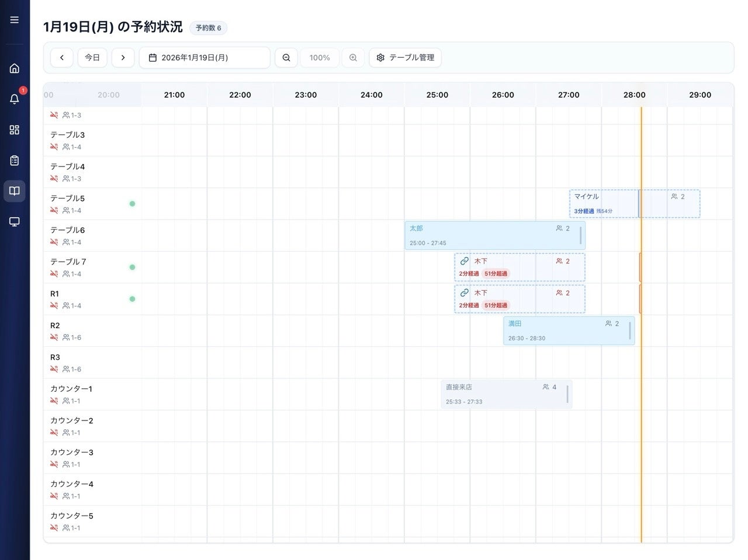Open the clipboard list sidebar icon
The height and width of the screenshot is (560, 748).
pos(15,161)
